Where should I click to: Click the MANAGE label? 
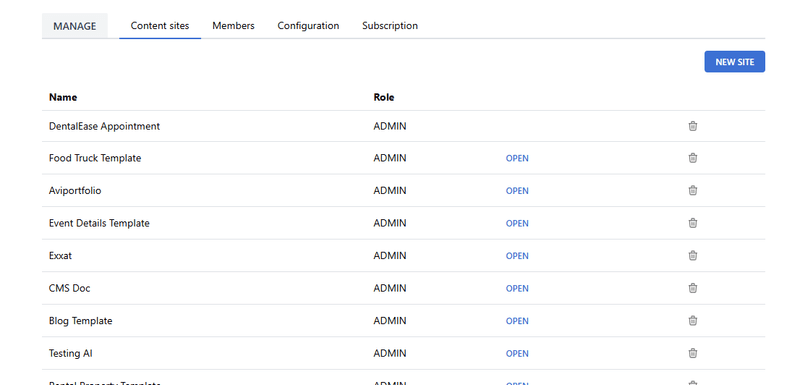[x=74, y=26]
